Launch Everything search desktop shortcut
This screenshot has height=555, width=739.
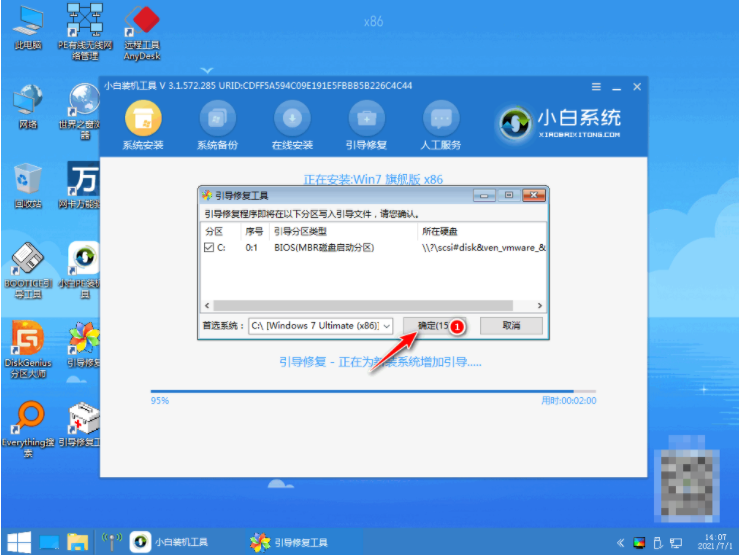point(27,418)
